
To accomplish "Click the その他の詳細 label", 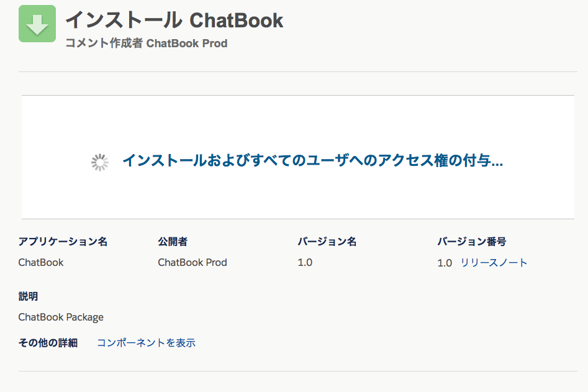I will click(x=48, y=343).
